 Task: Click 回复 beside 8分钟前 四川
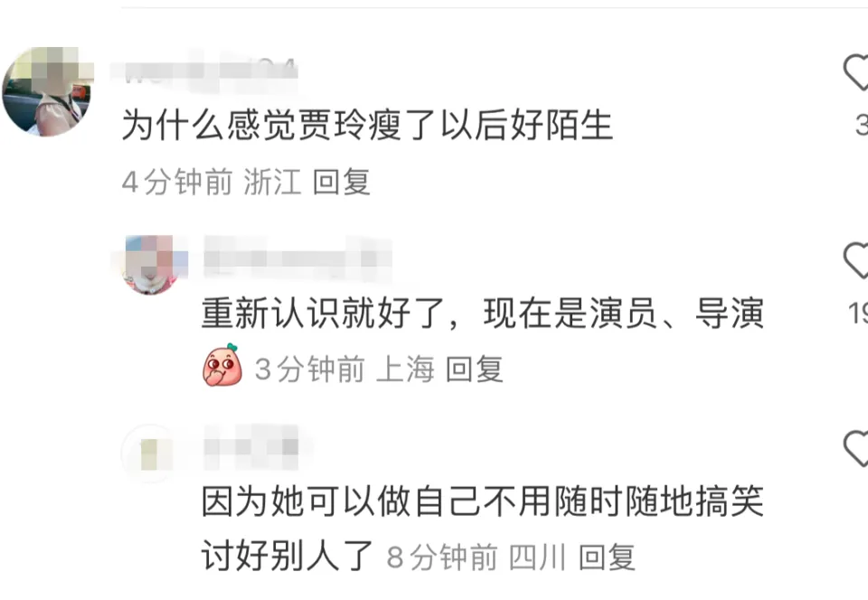click(x=607, y=557)
